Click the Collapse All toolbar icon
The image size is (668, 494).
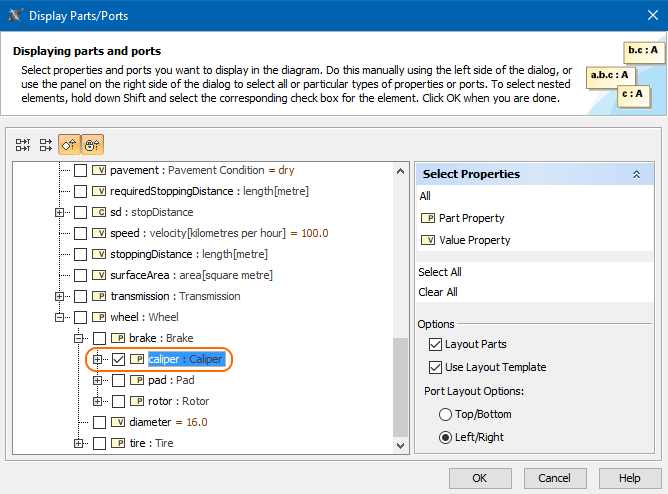pos(46,145)
